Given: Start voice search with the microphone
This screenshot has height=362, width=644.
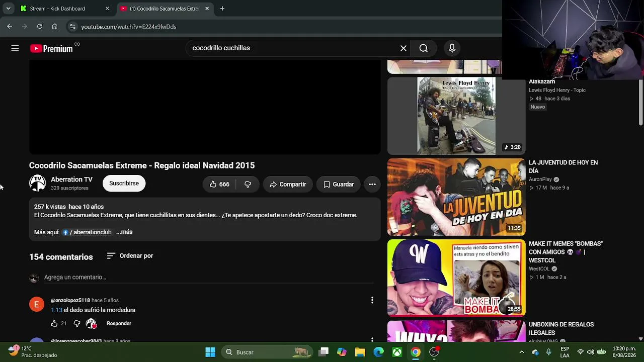Looking at the screenshot, I should click(x=452, y=48).
